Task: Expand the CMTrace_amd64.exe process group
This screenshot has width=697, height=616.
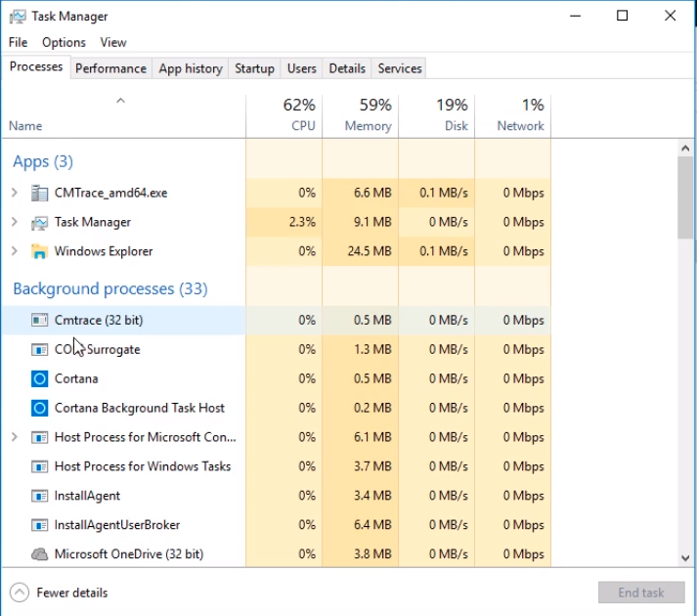Action: pos(15,193)
